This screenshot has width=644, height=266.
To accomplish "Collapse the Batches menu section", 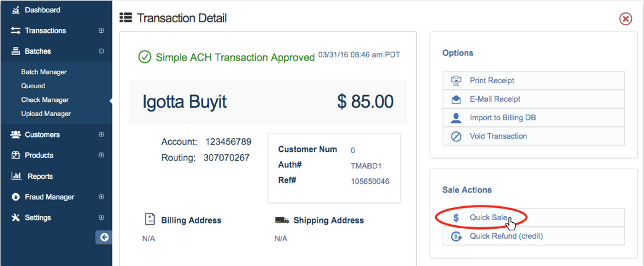I will 101,51.
